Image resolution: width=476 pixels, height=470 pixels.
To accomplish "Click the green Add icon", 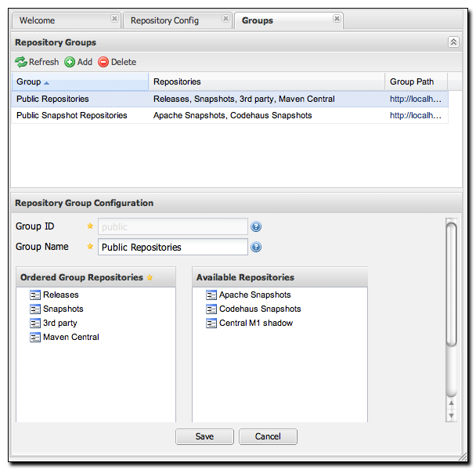I will click(70, 62).
